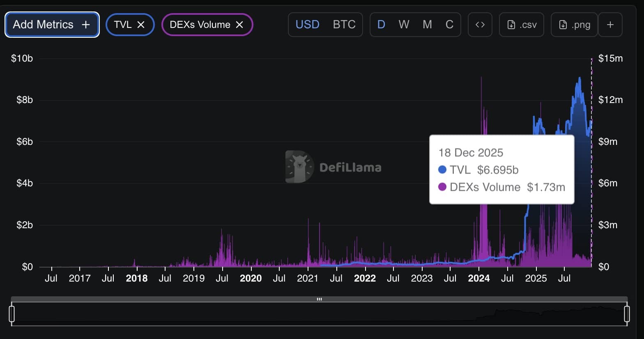Click left handle of time range slider

[x=12, y=314]
